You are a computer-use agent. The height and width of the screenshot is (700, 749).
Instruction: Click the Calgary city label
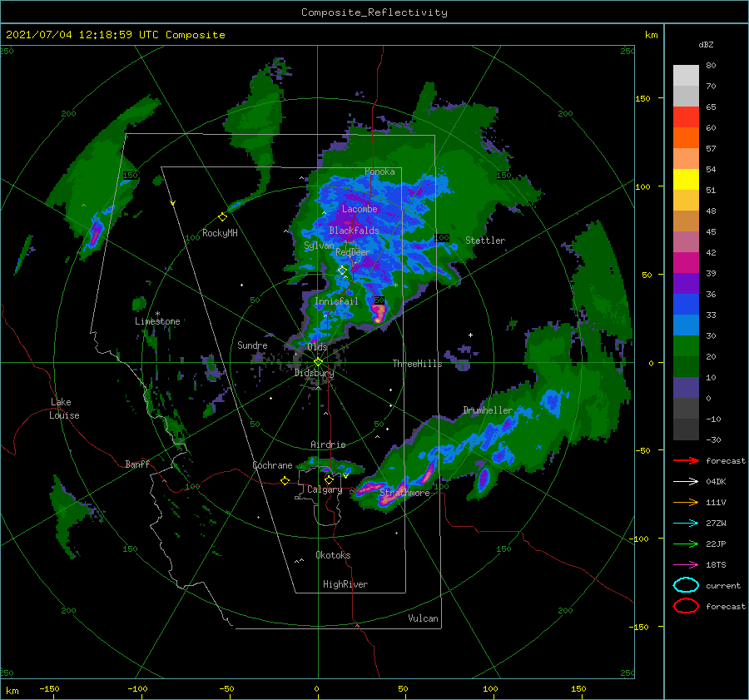[x=325, y=489]
